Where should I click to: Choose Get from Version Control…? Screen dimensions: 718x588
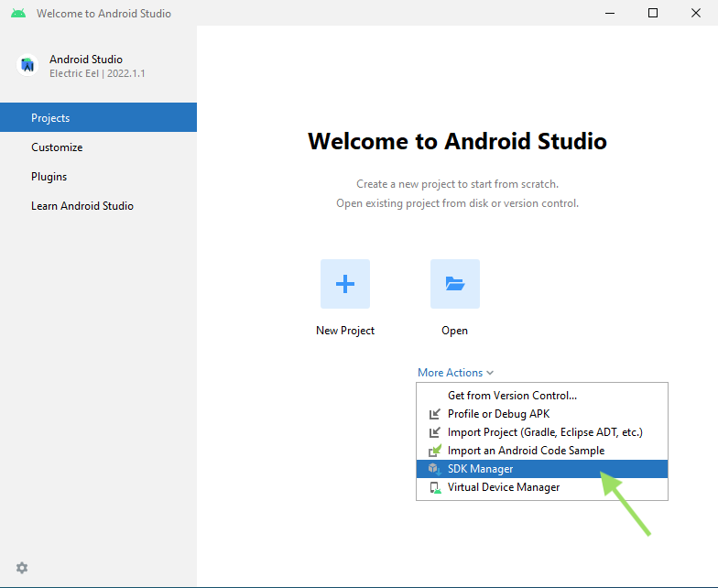(542, 396)
